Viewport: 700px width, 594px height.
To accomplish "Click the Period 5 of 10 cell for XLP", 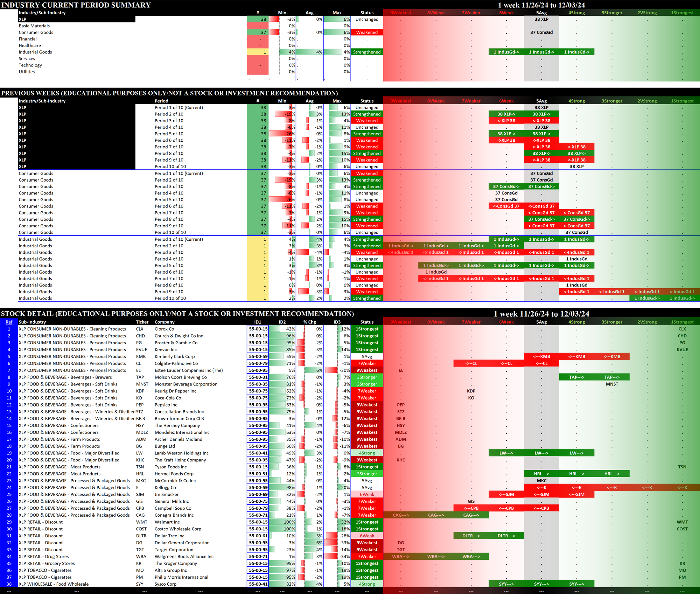I will pyautogui.click(x=169, y=134).
